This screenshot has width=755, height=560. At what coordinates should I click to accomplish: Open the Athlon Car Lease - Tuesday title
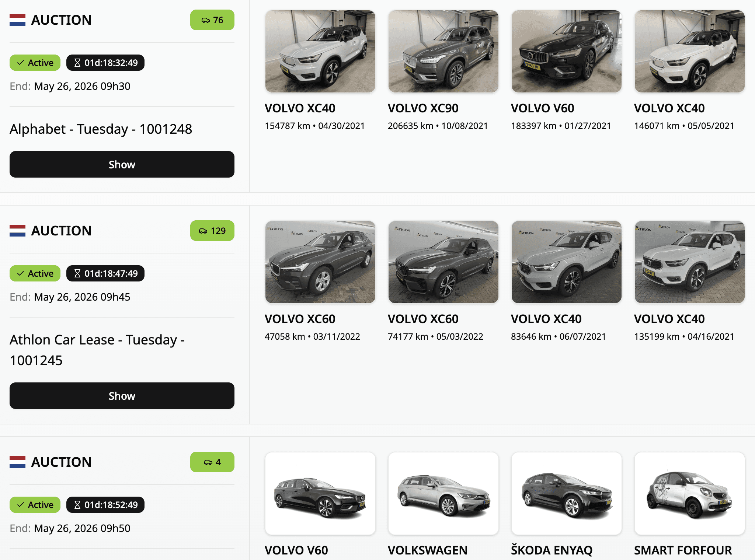click(97, 350)
